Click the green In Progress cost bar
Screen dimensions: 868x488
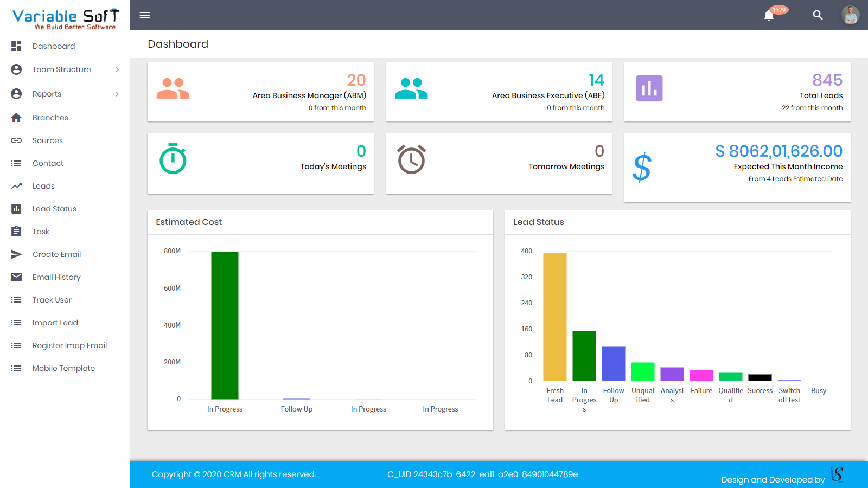click(x=225, y=325)
